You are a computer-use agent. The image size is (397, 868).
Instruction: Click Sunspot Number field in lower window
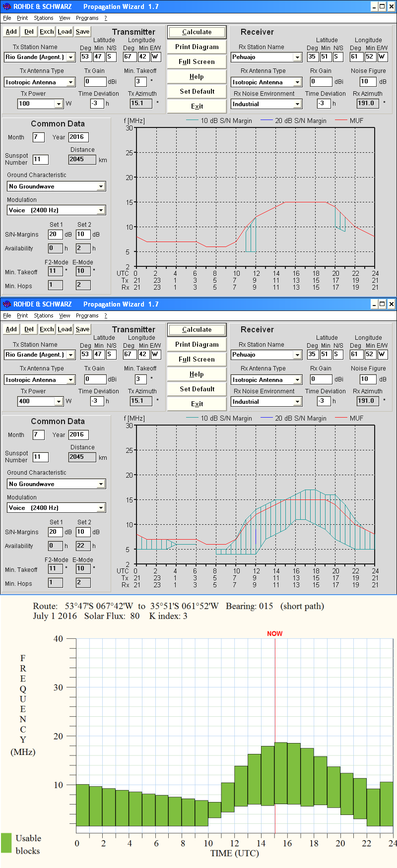pyautogui.click(x=41, y=457)
